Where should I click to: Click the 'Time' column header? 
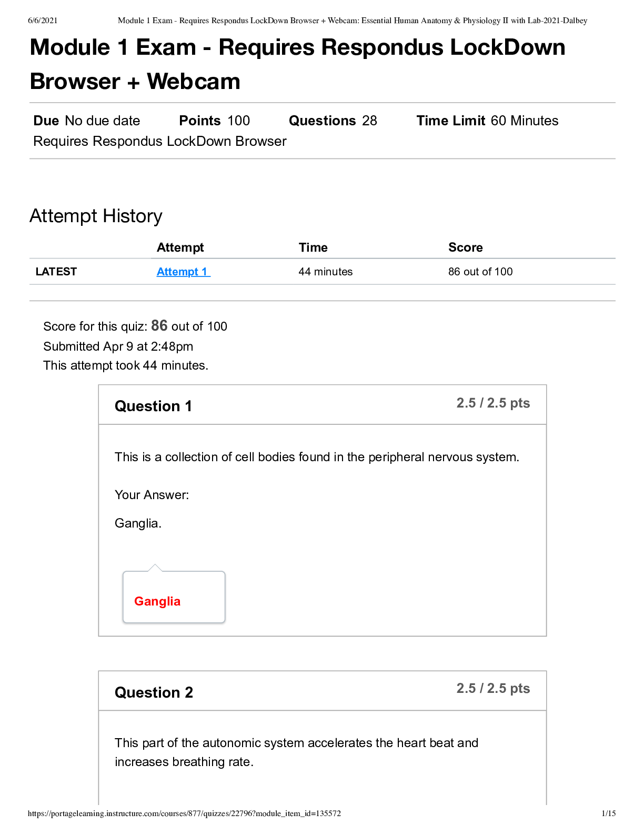coord(313,247)
